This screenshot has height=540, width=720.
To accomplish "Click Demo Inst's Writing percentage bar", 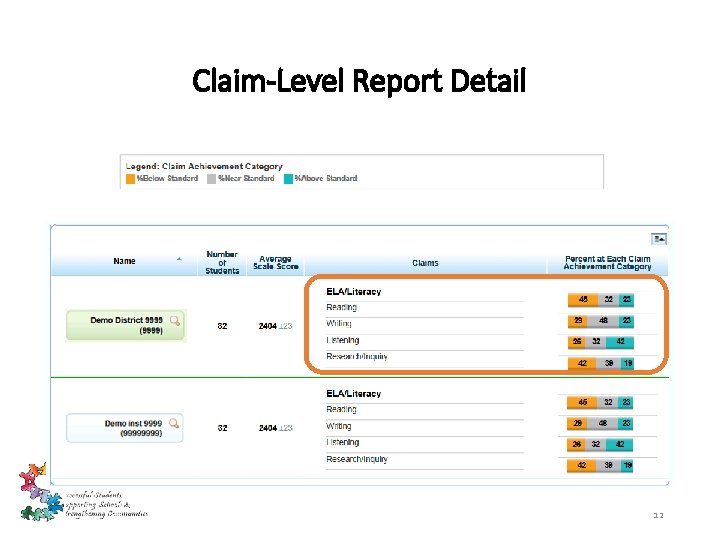I will [x=600, y=423].
